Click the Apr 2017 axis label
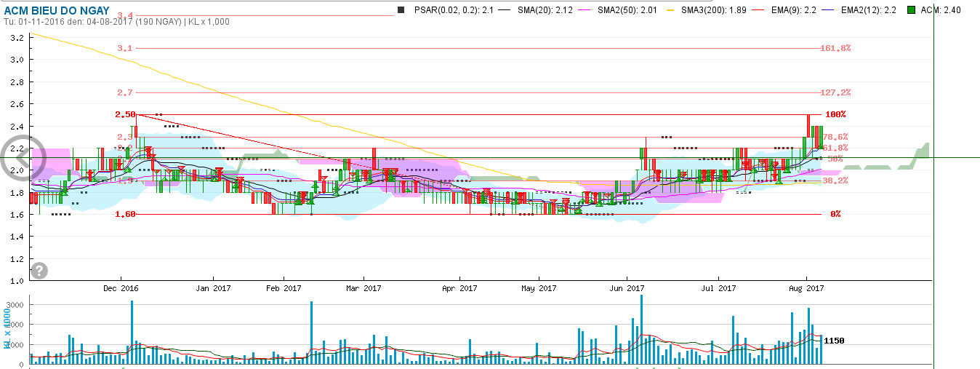The height and width of the screenshot is (369, 980). pos(459,288)
